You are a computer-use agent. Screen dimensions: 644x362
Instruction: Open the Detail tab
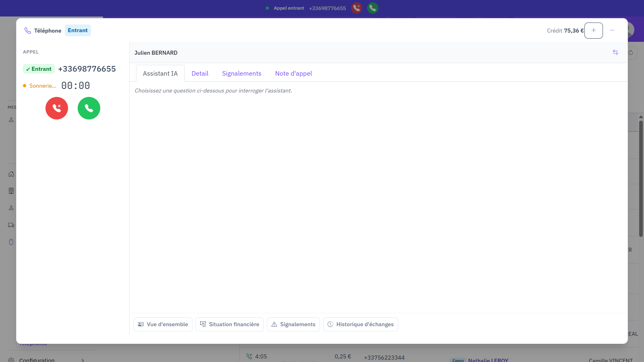(200, 73)
